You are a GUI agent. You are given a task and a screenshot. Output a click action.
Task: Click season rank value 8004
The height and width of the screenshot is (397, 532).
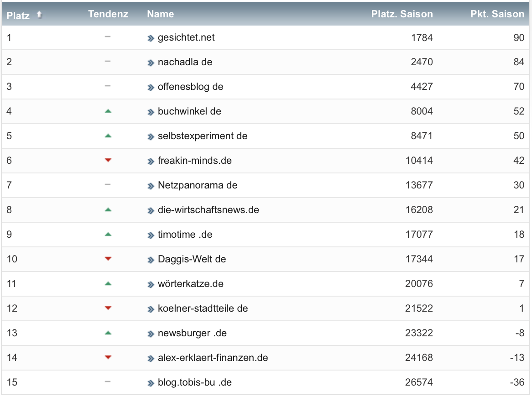point(422,111)
